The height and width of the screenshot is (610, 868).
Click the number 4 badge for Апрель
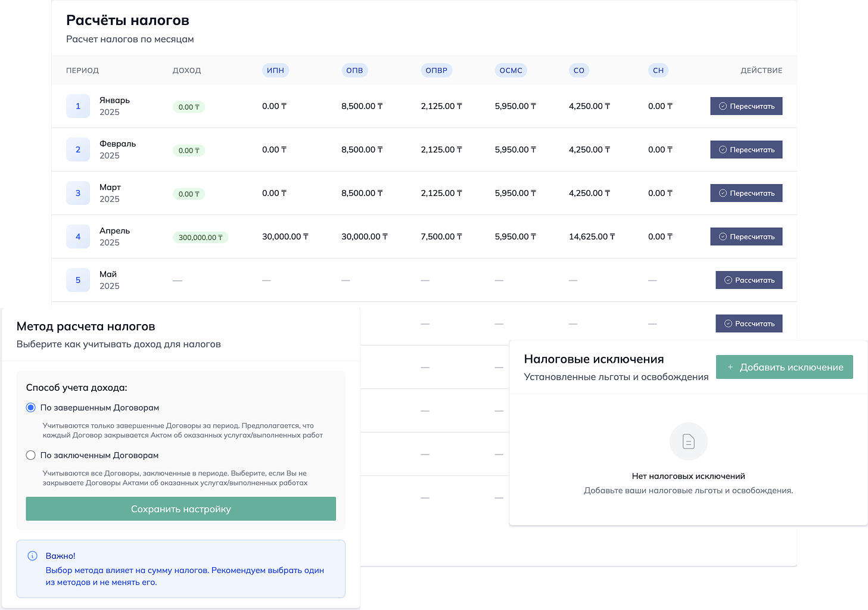[x=78, y=236]
